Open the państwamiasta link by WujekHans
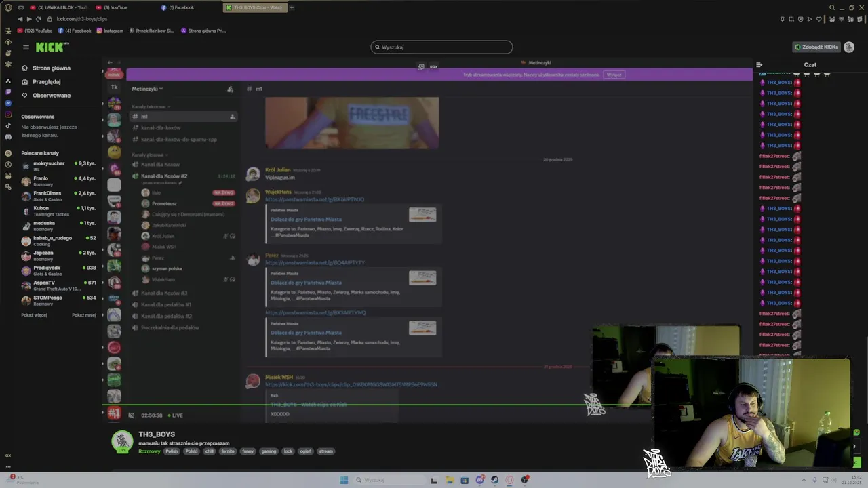868x488 pixels. pos(315,199)
